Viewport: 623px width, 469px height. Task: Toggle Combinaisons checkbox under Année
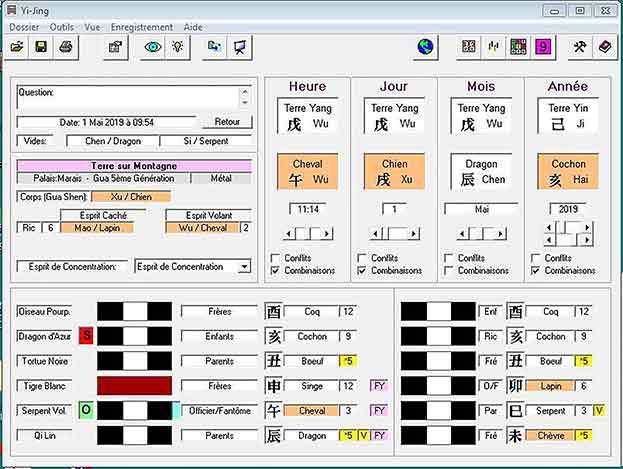click(535, 270)
